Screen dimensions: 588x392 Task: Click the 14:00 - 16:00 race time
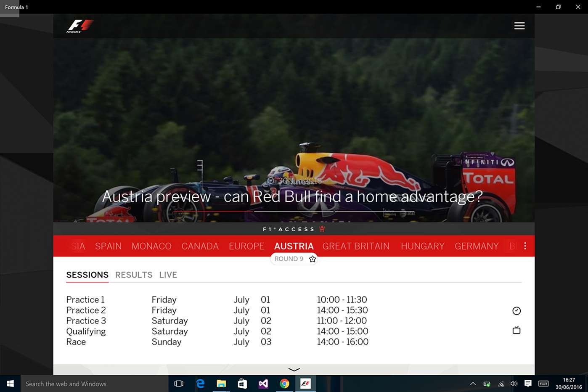343,342
